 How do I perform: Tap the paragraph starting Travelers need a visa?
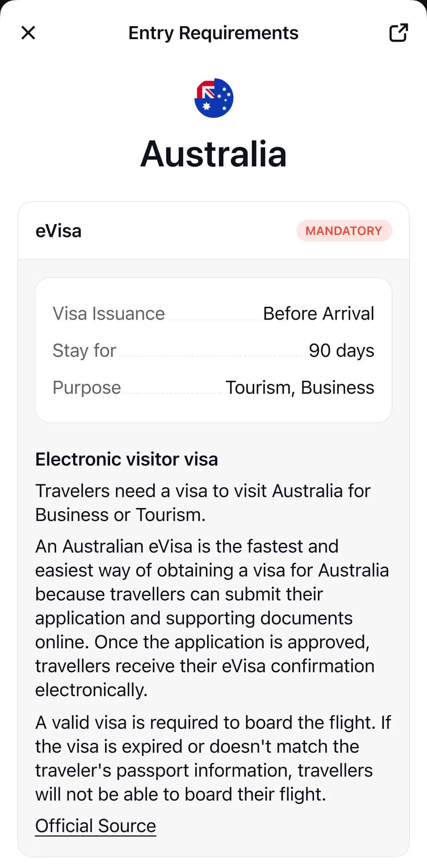click(x=203, y=503)
